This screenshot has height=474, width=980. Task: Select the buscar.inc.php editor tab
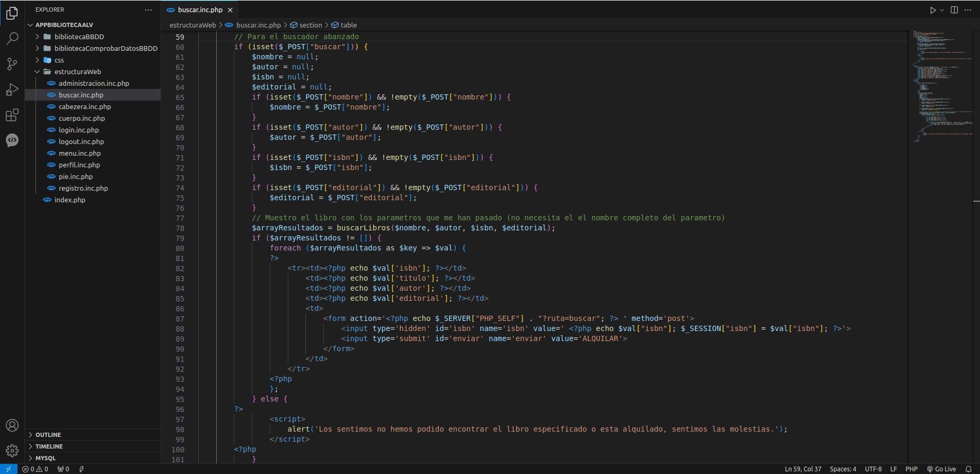(200, 10)
